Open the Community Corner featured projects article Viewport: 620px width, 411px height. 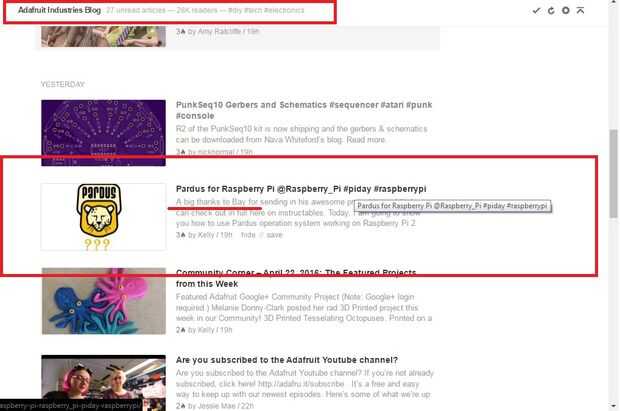296,278
